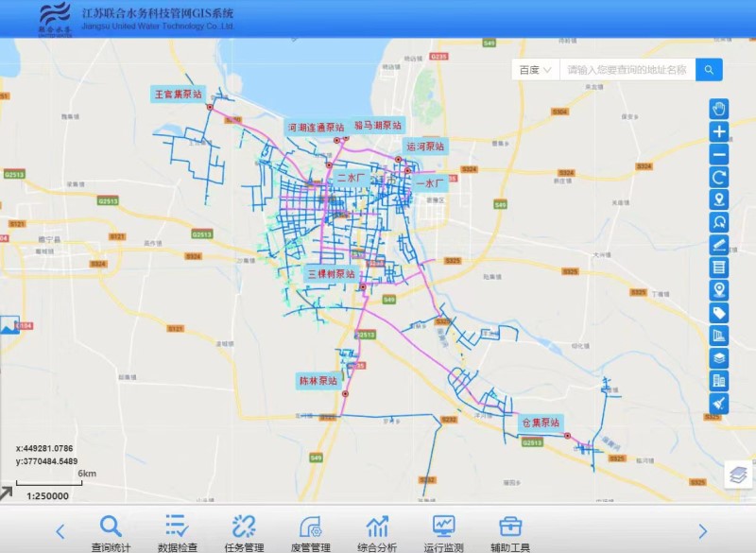Click the 仓集泵站 station label

(540, 423)
